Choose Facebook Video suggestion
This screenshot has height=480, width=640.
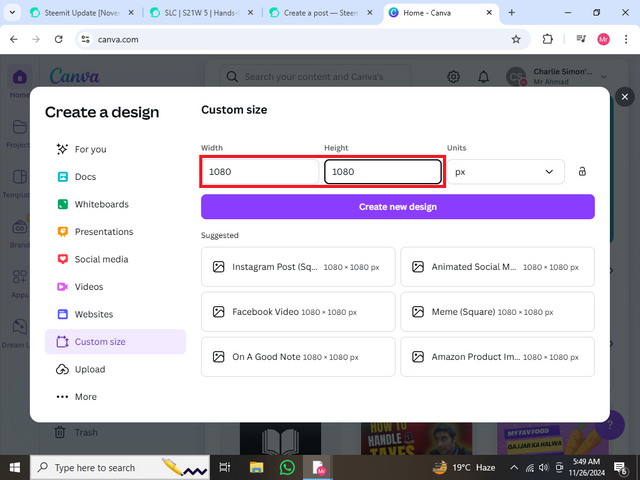tap(298, 312)
